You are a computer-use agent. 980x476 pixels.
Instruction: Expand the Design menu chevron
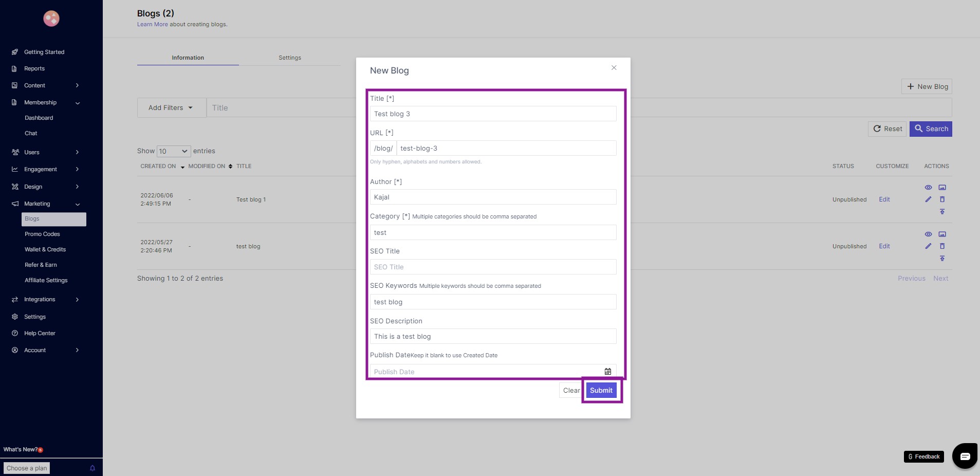pos(77,187)
